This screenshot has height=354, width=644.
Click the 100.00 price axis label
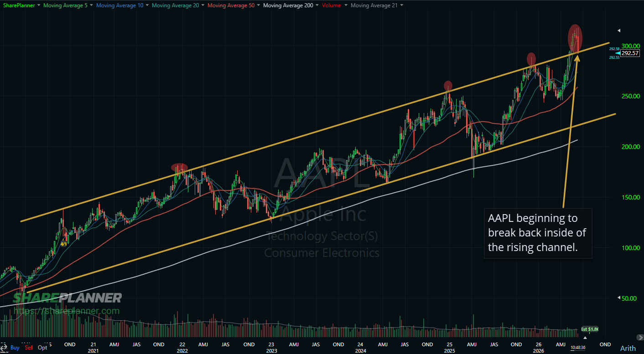pyautogui.click(x=631, y=248)
